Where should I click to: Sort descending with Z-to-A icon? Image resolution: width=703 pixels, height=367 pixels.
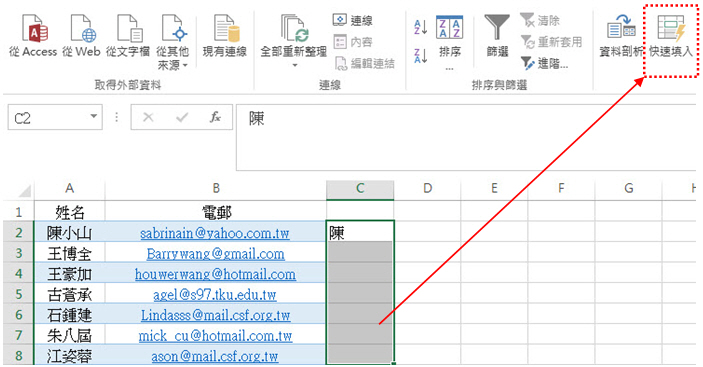click(421, 56)
